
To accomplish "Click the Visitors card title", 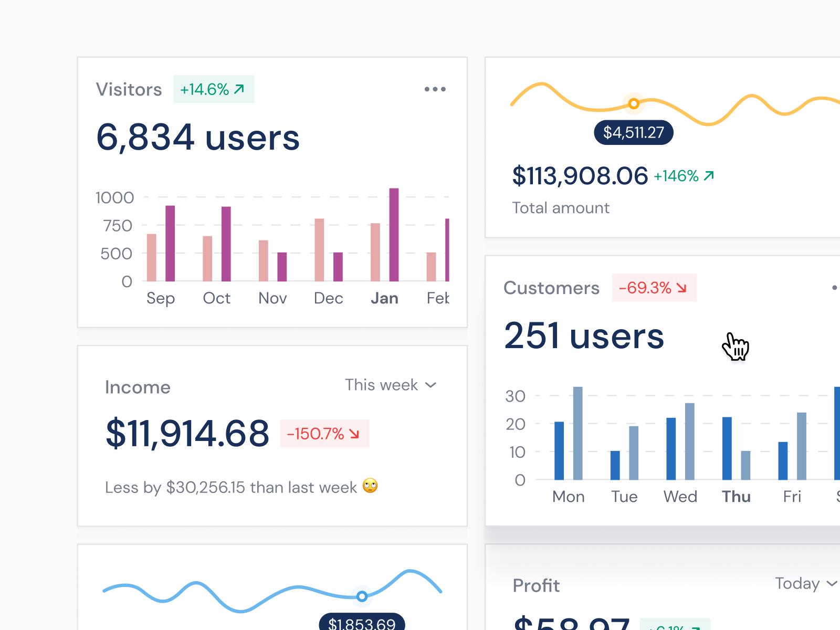I will point(129,89).
